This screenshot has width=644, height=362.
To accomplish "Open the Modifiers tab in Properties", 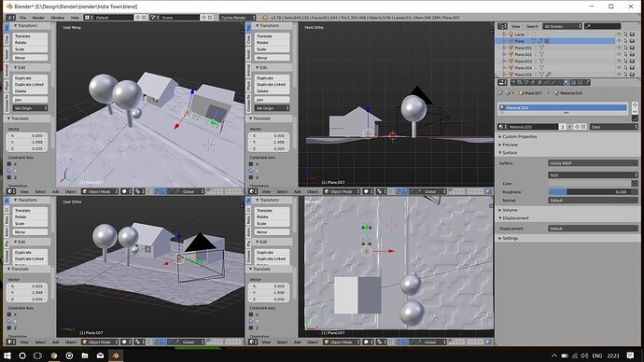I will [553, 82].
